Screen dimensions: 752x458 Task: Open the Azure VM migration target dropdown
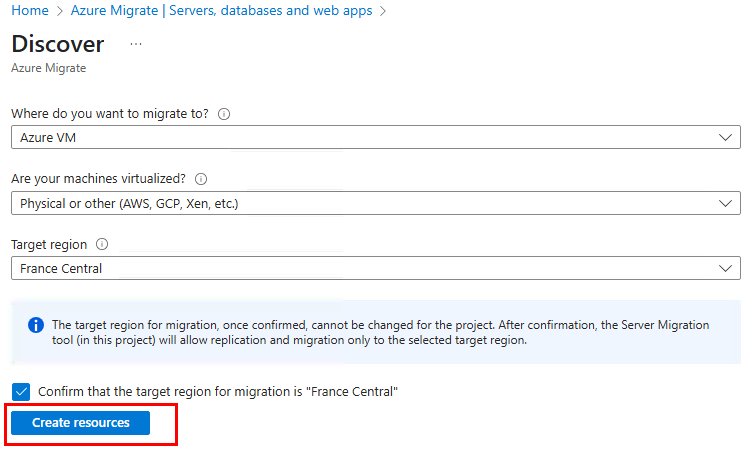click(x=376, y=138)
